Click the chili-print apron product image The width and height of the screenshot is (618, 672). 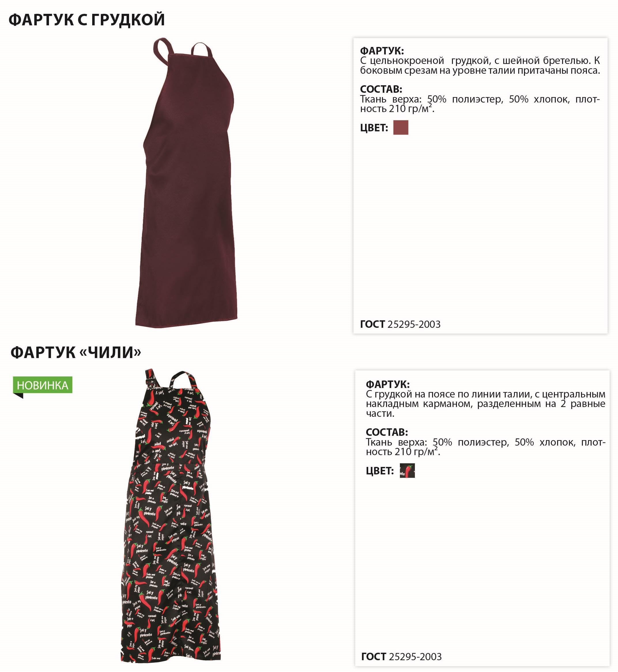[171, 516]
